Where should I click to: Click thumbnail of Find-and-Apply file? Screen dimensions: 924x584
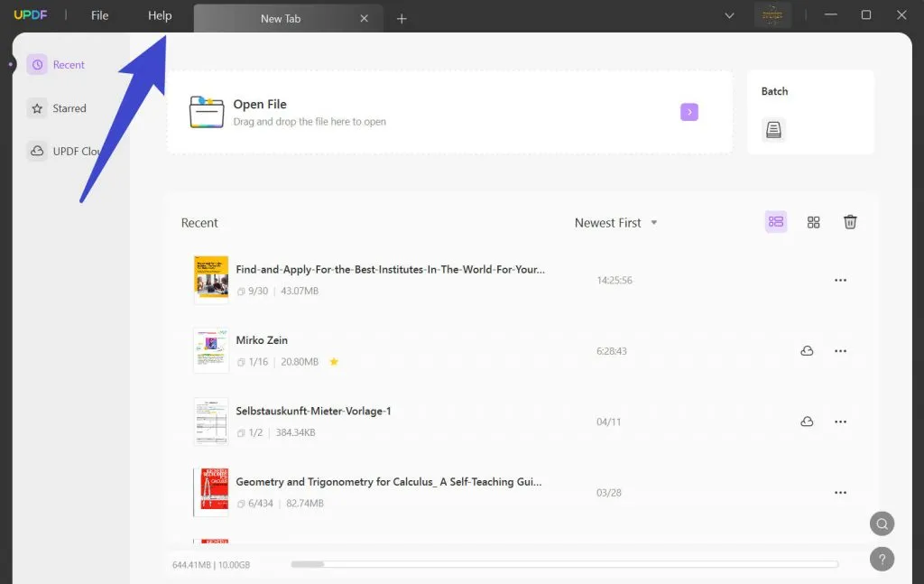(211, 279)
